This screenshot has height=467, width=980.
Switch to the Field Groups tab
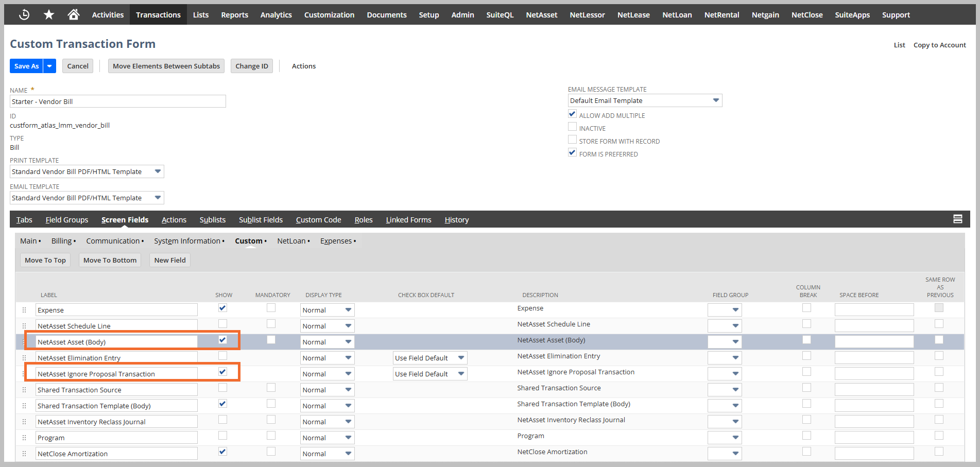pos(67,220)
